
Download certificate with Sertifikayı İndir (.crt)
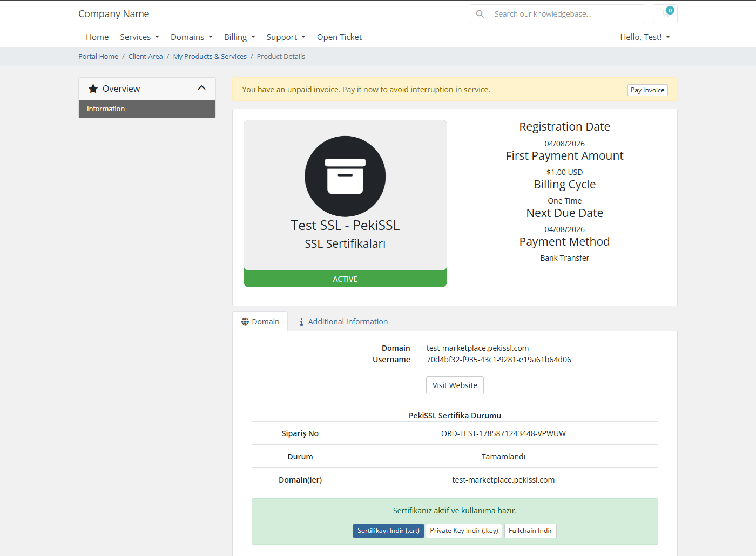click(x=388, y=531)
